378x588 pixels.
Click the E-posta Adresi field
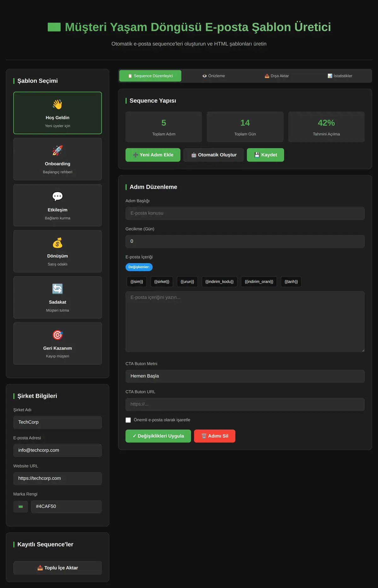[x=57, y=451]
